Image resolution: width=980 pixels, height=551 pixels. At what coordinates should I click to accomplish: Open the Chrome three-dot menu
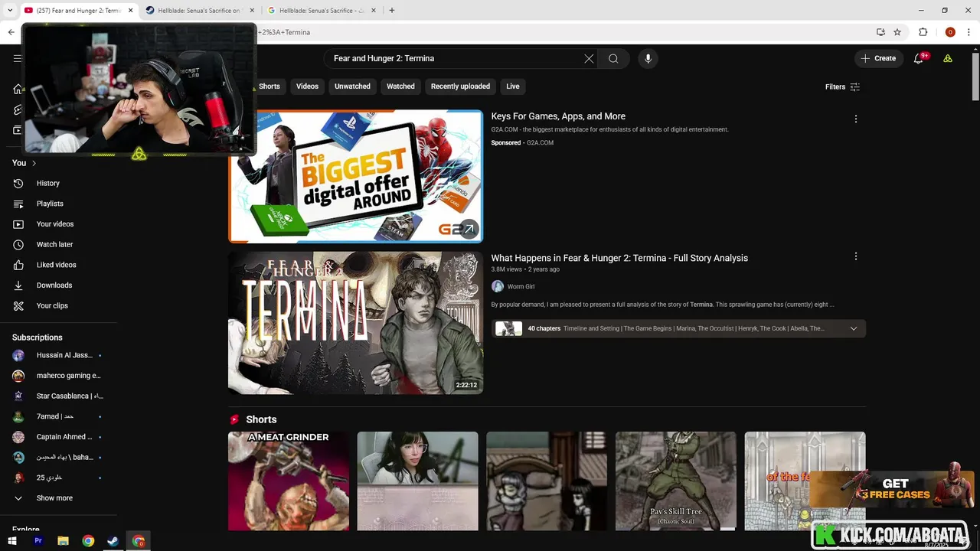tap(969, 32)
